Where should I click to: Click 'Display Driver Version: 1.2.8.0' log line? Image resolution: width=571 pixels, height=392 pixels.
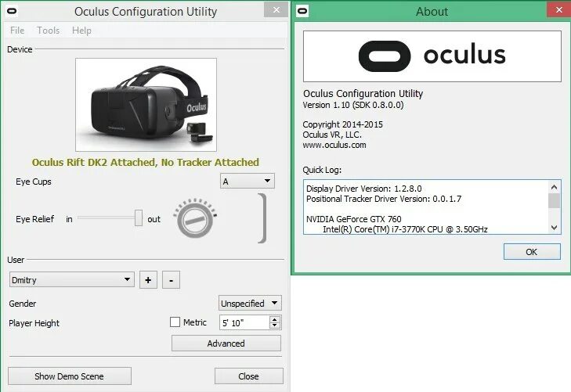click(x=363, y=189)
